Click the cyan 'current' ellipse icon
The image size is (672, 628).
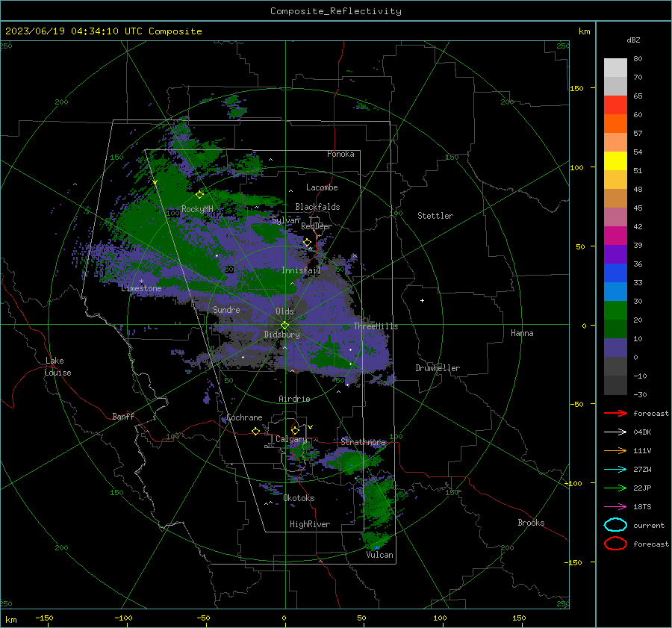click(615, 525)
